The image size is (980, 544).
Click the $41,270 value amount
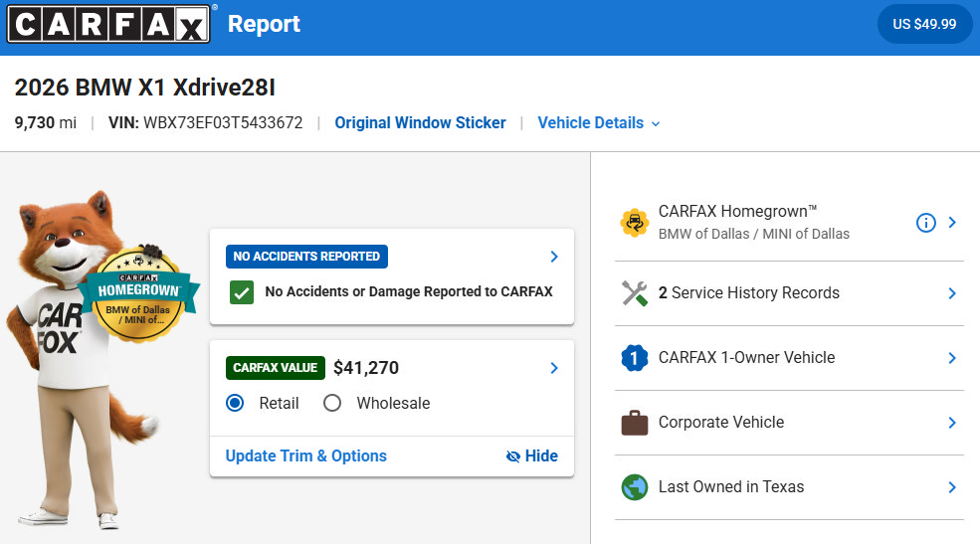366,368
